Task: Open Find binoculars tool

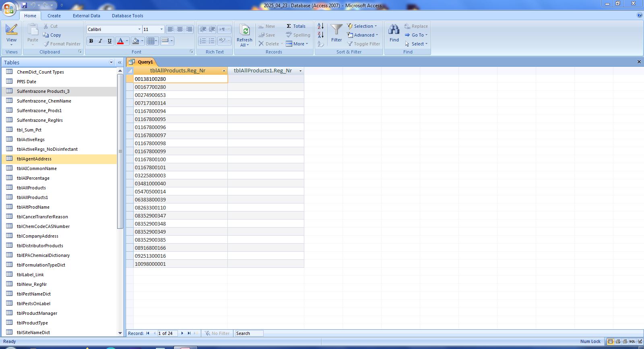Action: pos(394,33)
